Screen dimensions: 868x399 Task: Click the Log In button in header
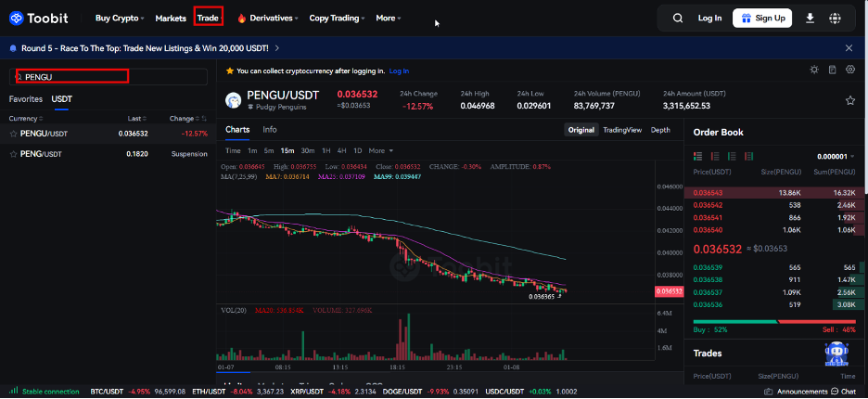pyautogui.click(x=709, y=19)
